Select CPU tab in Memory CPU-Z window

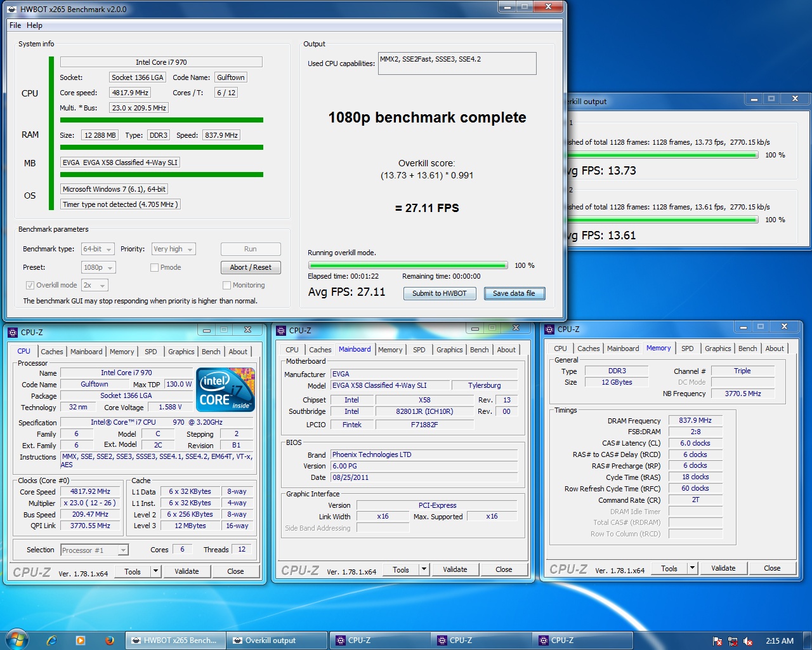pyautogui.click(x=560, y=348)
